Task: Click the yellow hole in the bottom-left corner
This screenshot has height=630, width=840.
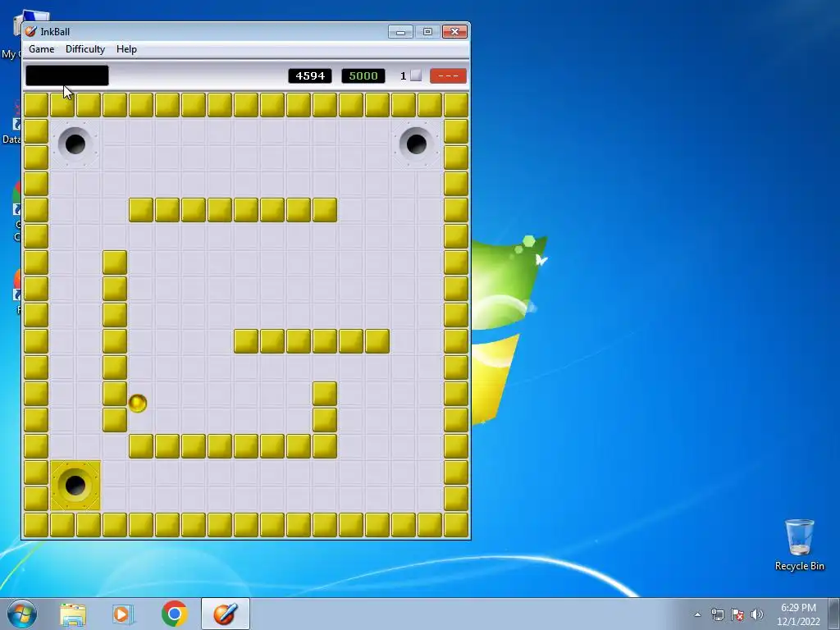Action: (x=75, y=486)
